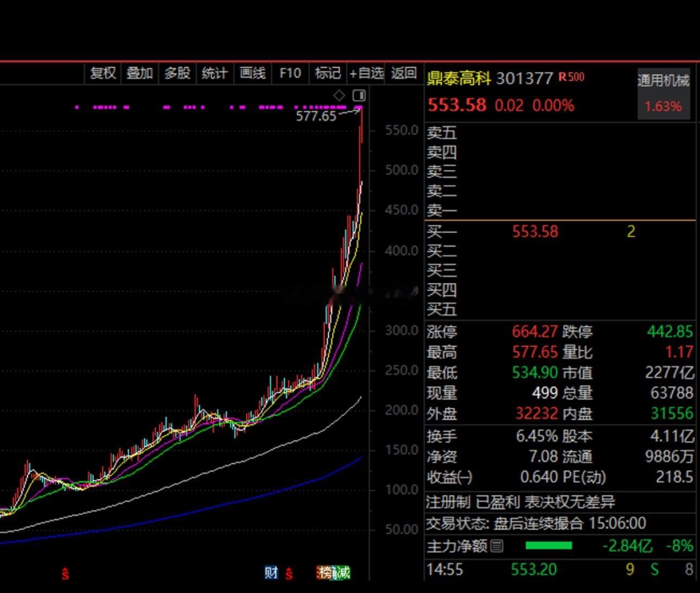Click the 交易状态 盘后连续撮合 status line
Viewport: 700px width, 593px height.
point(536,523)
